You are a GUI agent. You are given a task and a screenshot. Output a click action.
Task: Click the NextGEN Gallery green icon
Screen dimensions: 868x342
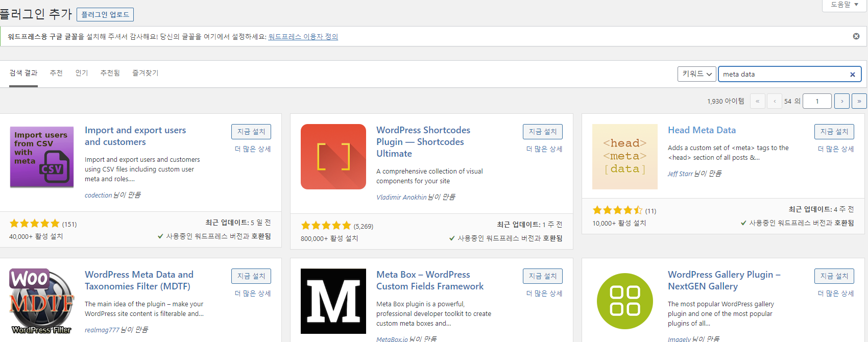(x=625, y=301)
